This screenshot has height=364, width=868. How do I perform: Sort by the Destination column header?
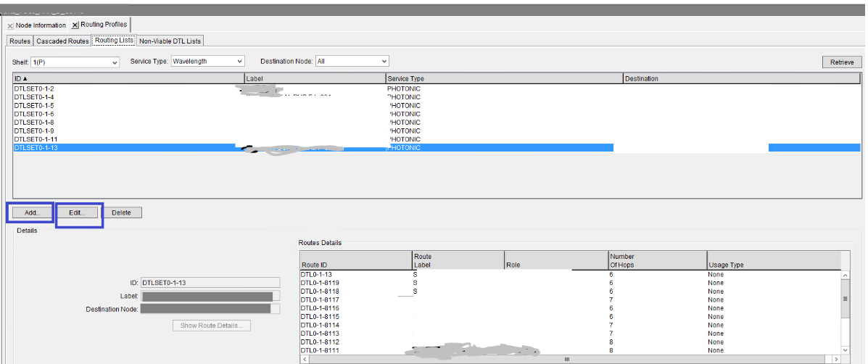point(742,78)
